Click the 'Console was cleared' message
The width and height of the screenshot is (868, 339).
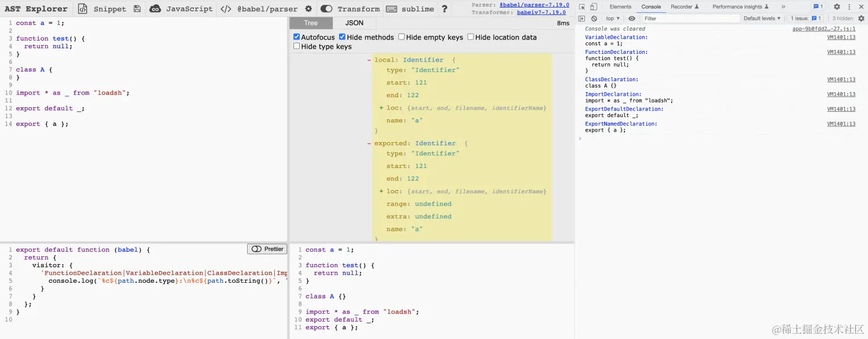[x=615, y=28]
